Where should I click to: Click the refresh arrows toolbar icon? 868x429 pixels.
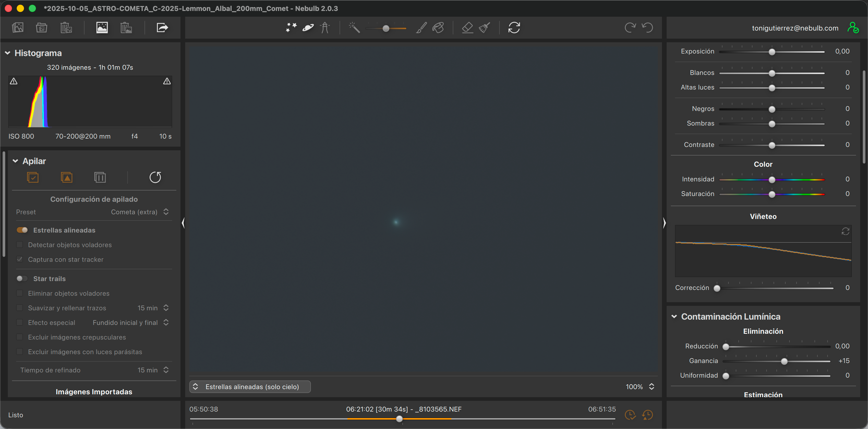[x=514, y=27]
